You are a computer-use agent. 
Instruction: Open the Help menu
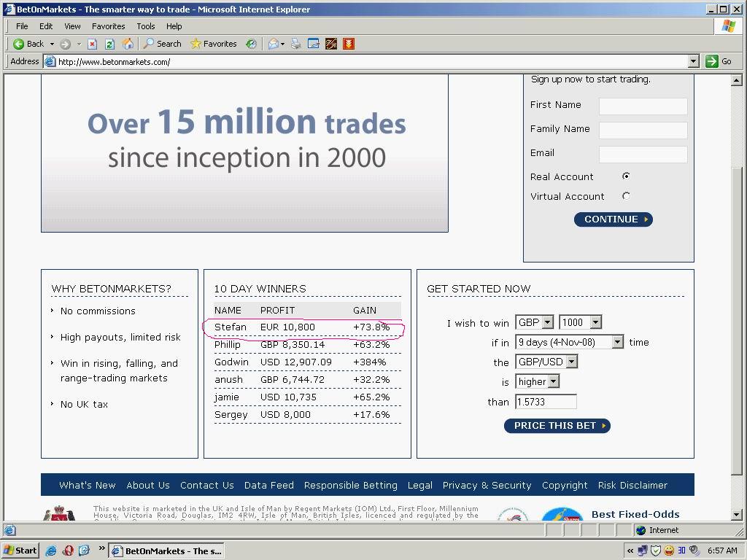tap(174, 26)
